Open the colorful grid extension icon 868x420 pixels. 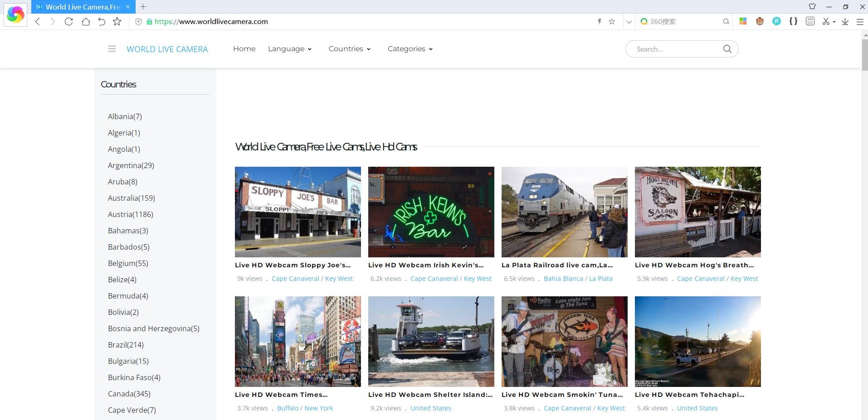click(743, 21)
